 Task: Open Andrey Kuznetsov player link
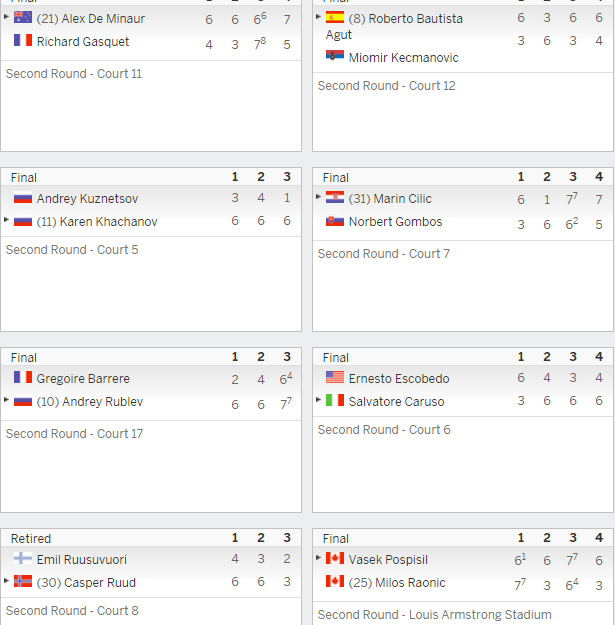(x=87, y=199)
